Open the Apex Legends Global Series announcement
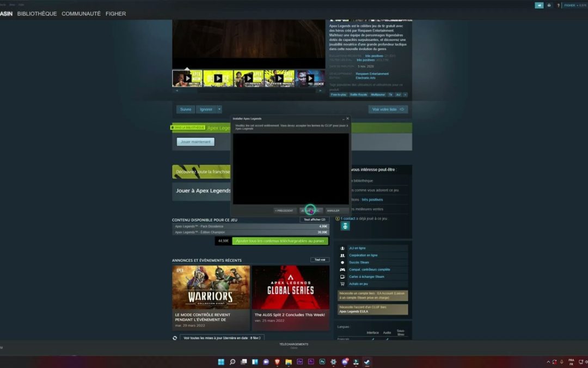The width and height of the screenshot is (588, 368). click(x=290, y=298)
